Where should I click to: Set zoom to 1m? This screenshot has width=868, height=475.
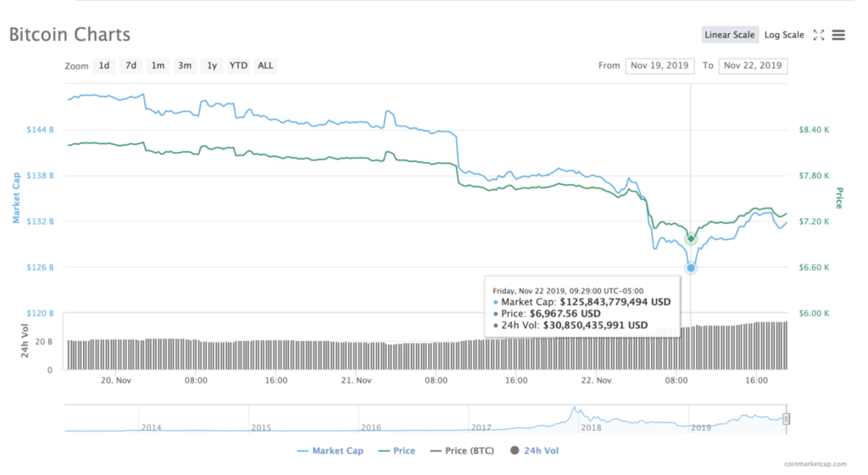pyautogui.click(x=158, y=65)
